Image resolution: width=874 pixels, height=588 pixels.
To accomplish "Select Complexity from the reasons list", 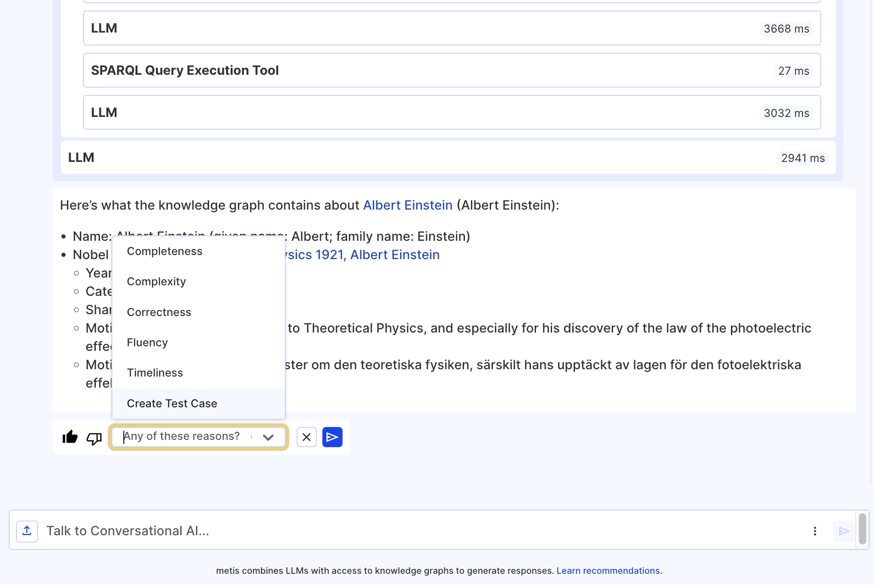I will coord(199,282).
